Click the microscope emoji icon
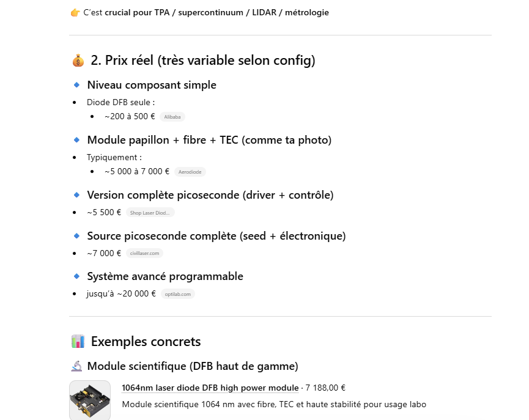529x420 pixels. click(x=76, y=366)
